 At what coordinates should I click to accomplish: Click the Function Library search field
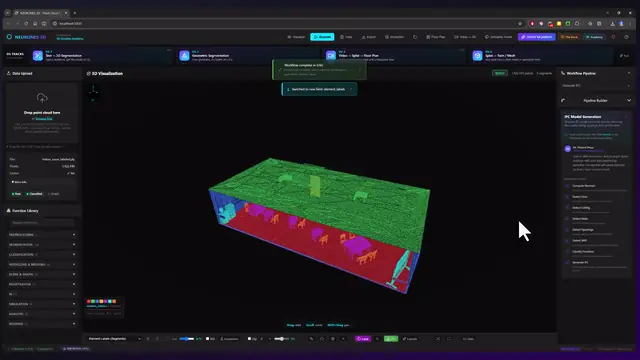pos(42,223)
